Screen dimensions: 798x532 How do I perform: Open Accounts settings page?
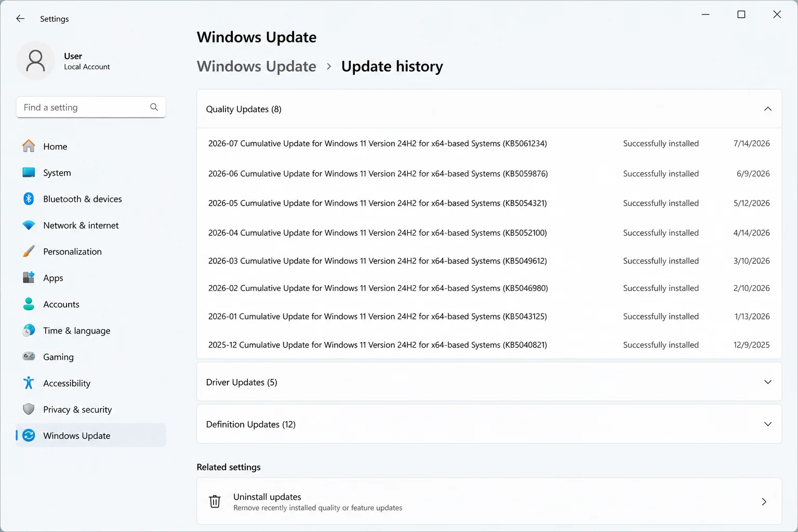click(x=91, y=304)
